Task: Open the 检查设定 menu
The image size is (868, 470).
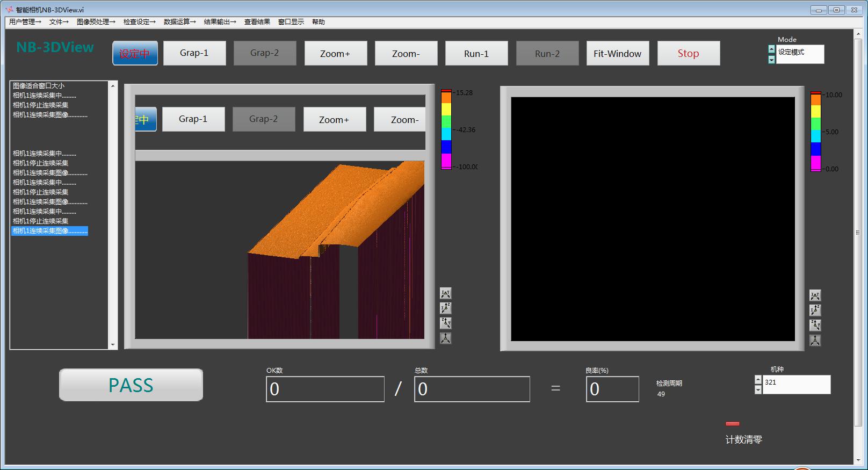Action: click(x=139, y=22)
